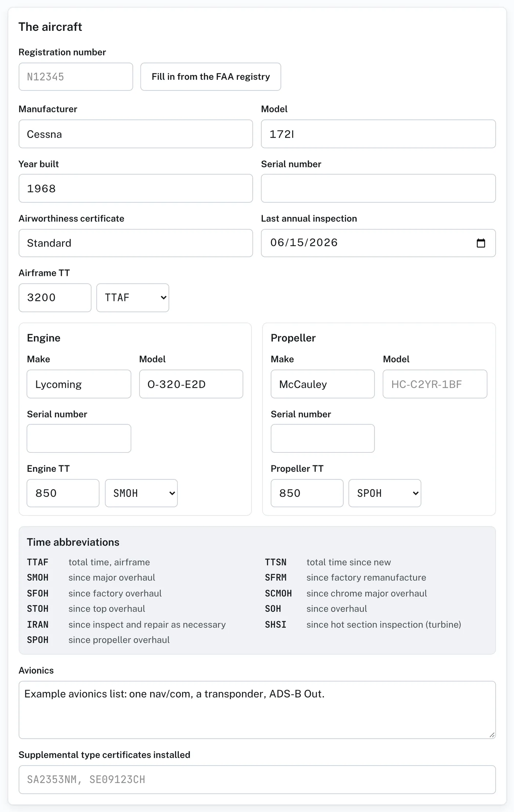This screenshot has height=812, width=514.
Task: Focus the aircraft Serial number field
Action: pos(378,188)
